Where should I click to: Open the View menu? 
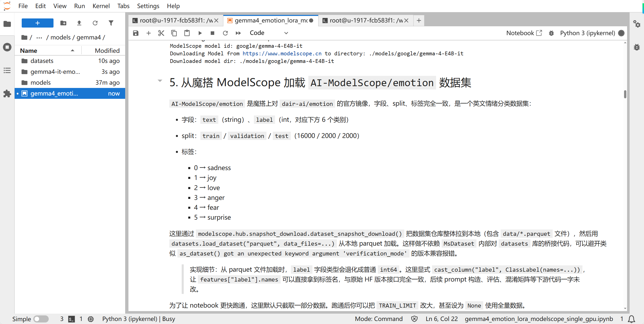click(x=60, y=6)
